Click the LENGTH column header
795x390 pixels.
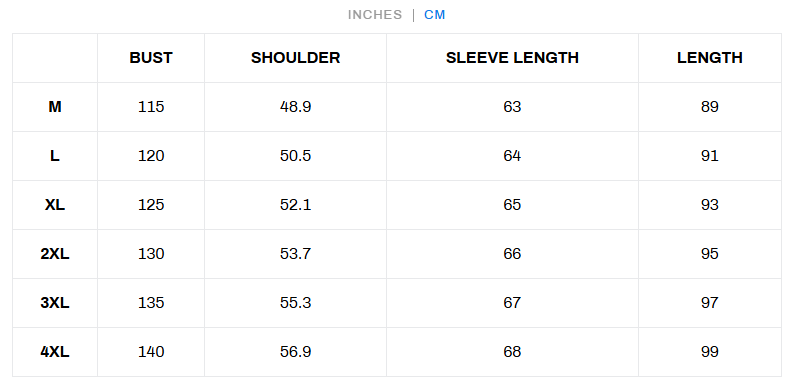[x=710, y=58]
